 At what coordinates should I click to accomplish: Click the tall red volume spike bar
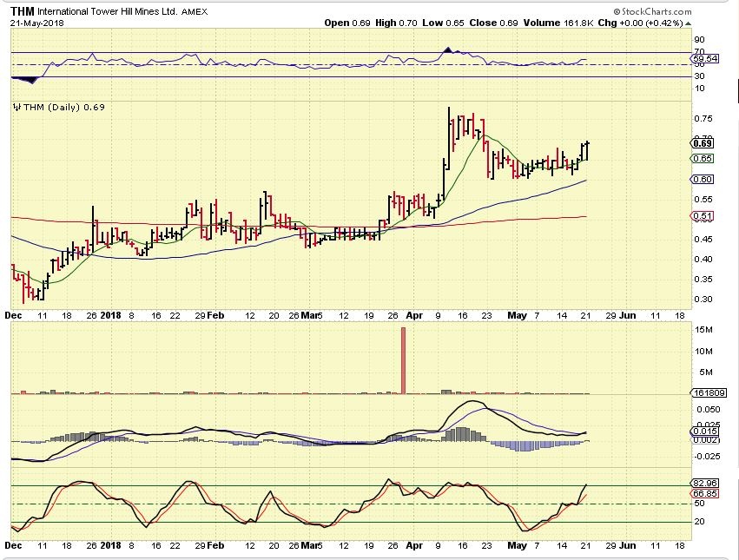pyautogui.click(x=404, y=360)
